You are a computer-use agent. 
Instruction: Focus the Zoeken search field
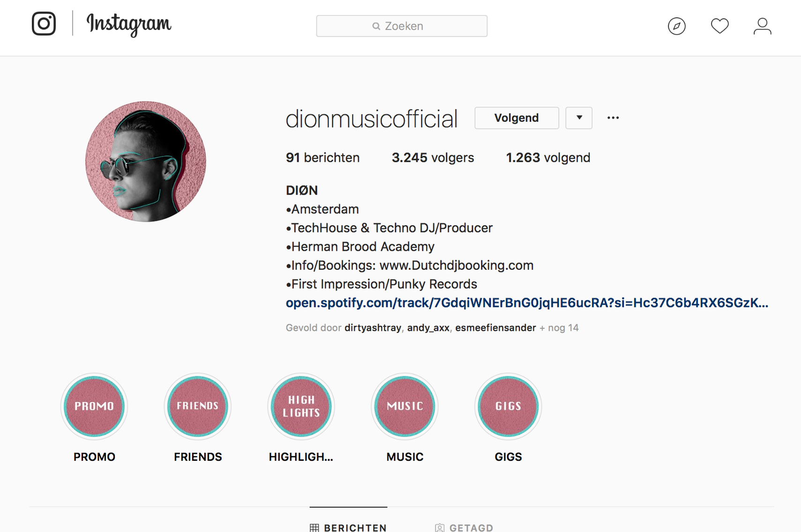point(402,26)
